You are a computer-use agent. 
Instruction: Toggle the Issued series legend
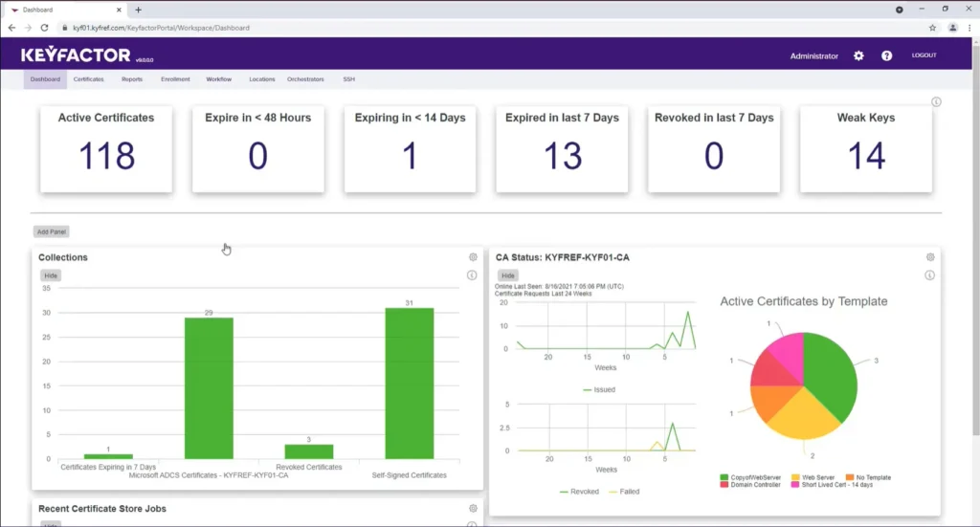[x=599, y=389]
